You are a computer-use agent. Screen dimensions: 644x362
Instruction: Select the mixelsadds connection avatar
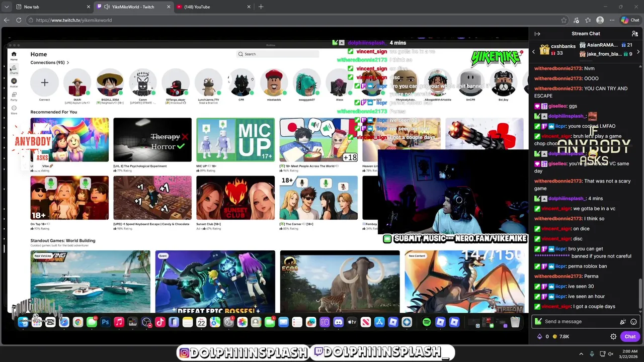(274, 82)
